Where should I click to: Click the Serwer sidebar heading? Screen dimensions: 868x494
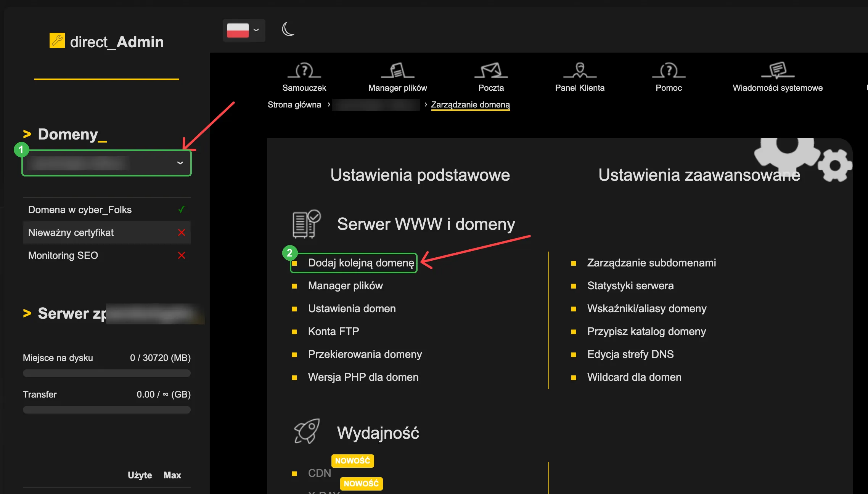coord(113,313)
